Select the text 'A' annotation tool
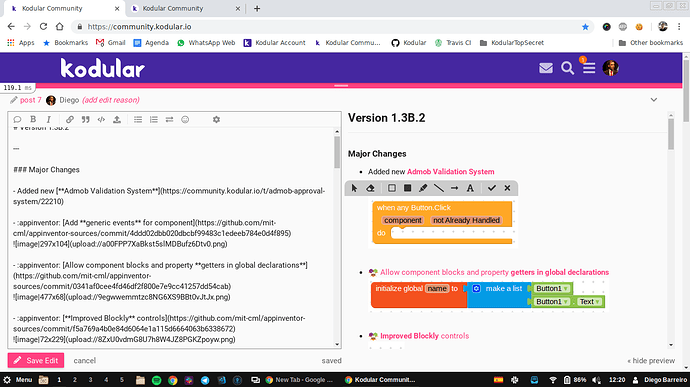 coord(470,188)
